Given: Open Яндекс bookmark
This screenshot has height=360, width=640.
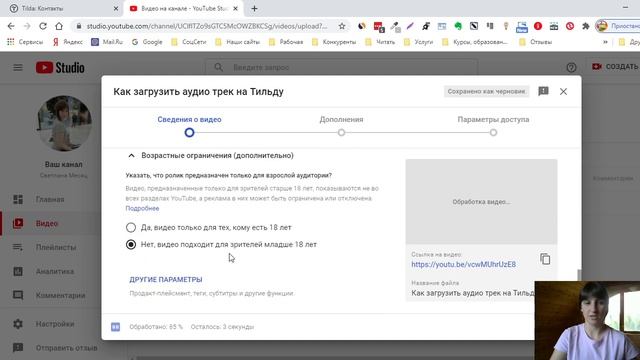Looking at the screenshot, I should point(68,42).
